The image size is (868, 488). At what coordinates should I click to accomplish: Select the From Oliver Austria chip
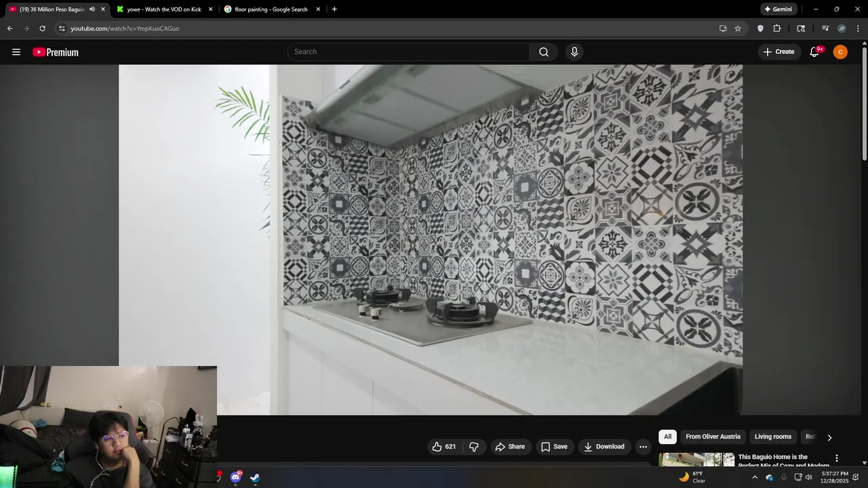click(x=713, y=437)
